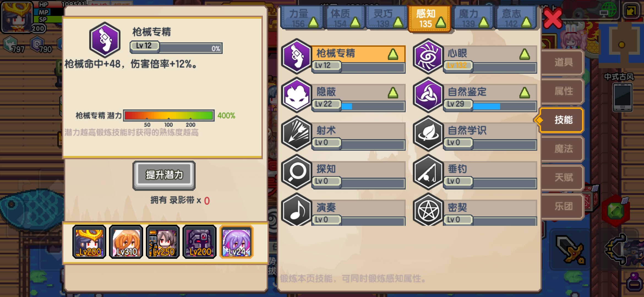Click the 提升潜力 button

[x=164, y=175]
